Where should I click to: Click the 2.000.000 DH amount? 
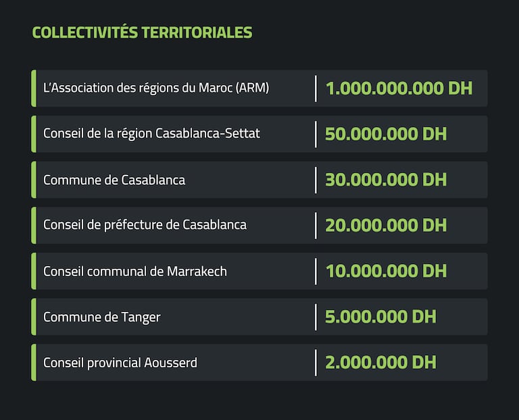[380, 363]
